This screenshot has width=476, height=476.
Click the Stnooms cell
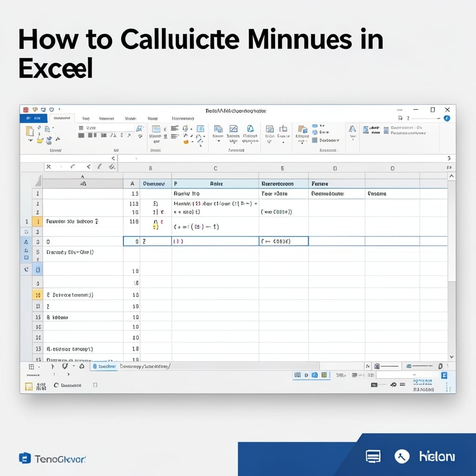[392, 194]
